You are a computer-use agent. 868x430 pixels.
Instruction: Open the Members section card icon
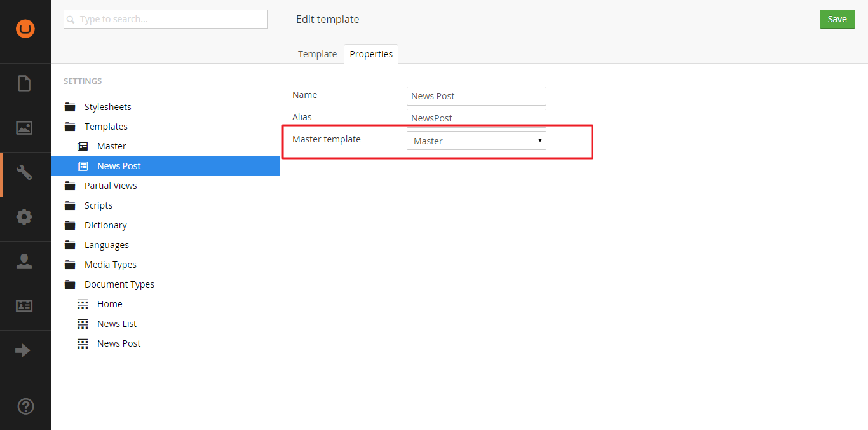pos(24,306)
